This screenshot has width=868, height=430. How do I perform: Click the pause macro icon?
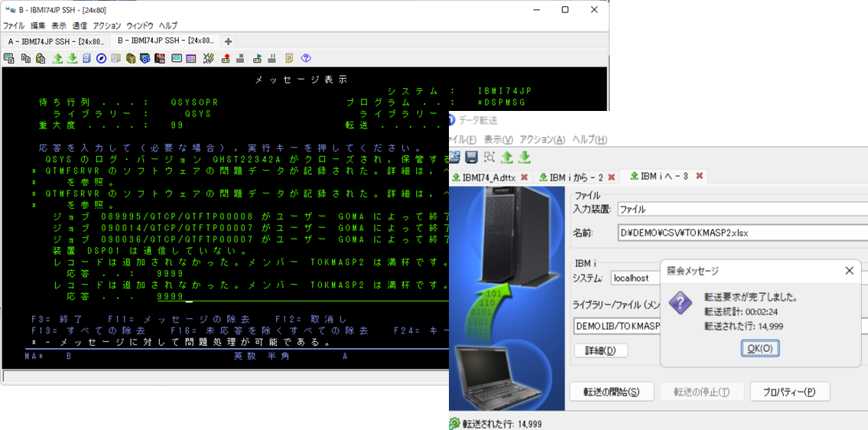271,58
